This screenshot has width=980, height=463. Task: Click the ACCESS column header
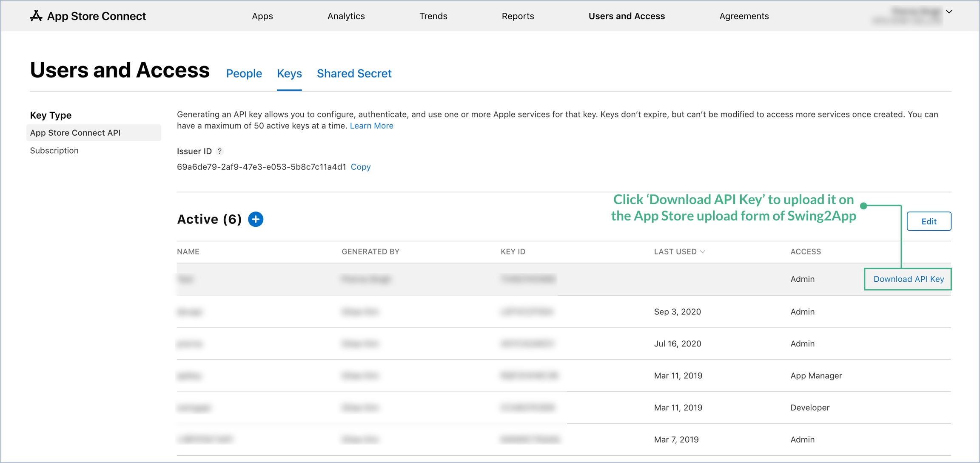(806, 252)
